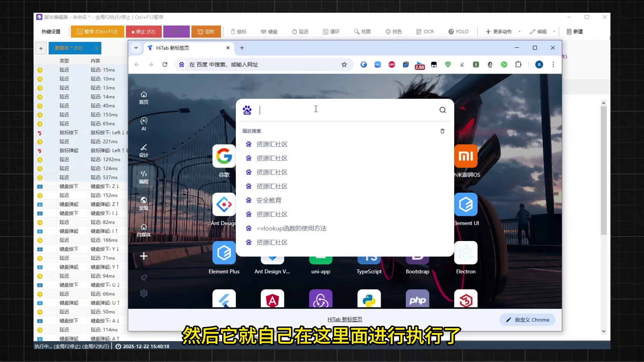This screenshot has height=362, width=644.
Task: Open the 编程 sidebar category in HiTab
Action: pyautogui.click(x=144, y=177)
